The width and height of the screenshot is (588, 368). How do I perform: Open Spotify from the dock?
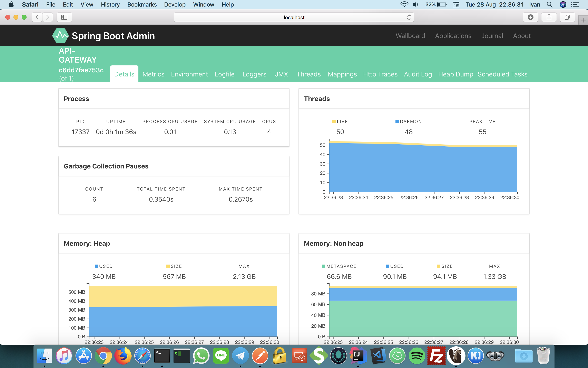click(x=417, y=356)
